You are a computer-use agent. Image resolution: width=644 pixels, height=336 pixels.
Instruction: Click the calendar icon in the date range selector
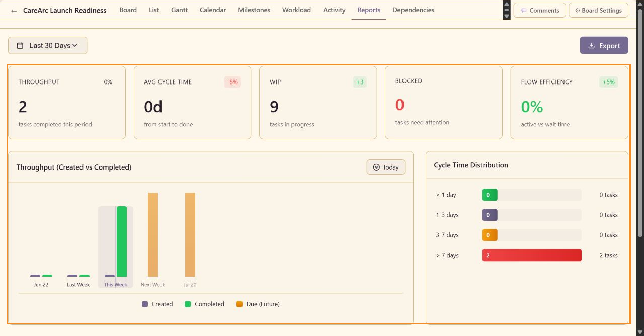tap(20, 45)
